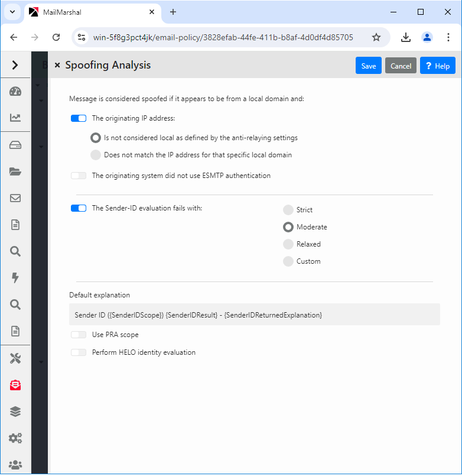Turn on Use PRA scope

click(79, 335)
